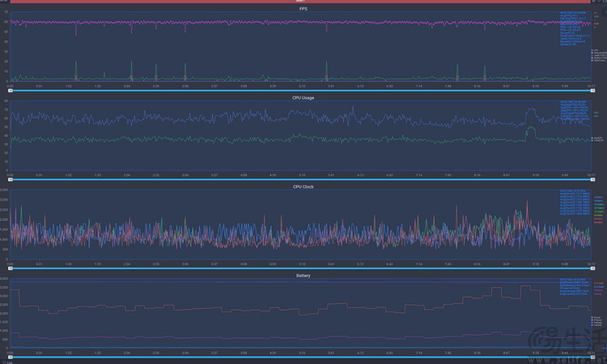Click inside the CPU Usage plot area
Viewport: 607px width, 364px height.
(300, 135)
